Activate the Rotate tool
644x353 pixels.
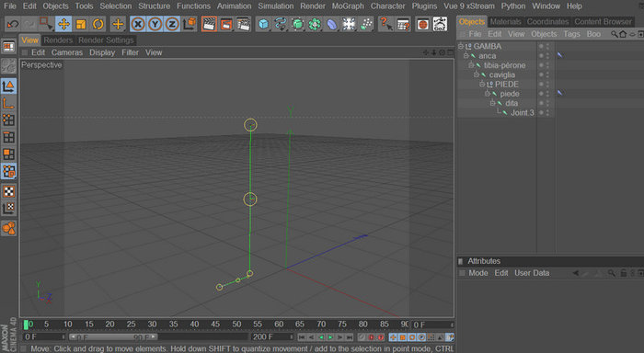98,24
